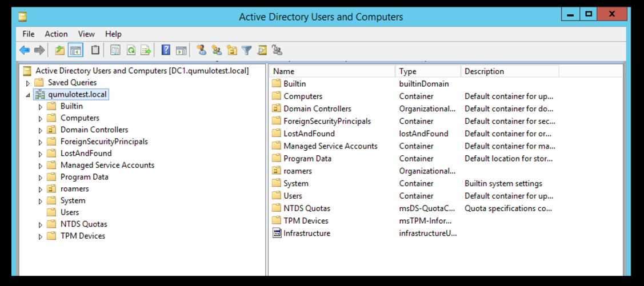Viewport: 644px width, 286px height.
Task: Sort list by the Type column header
Action: click(427, 71)
